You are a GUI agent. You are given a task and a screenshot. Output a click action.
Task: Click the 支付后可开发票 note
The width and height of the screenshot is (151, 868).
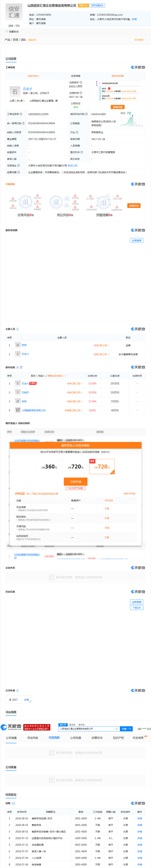tap(75, 488)
